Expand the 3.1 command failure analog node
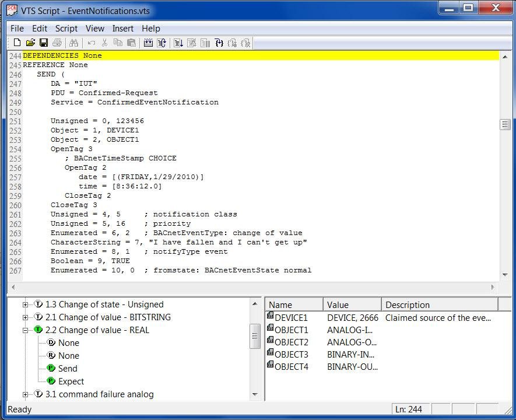516x420 pixels. 25,394
